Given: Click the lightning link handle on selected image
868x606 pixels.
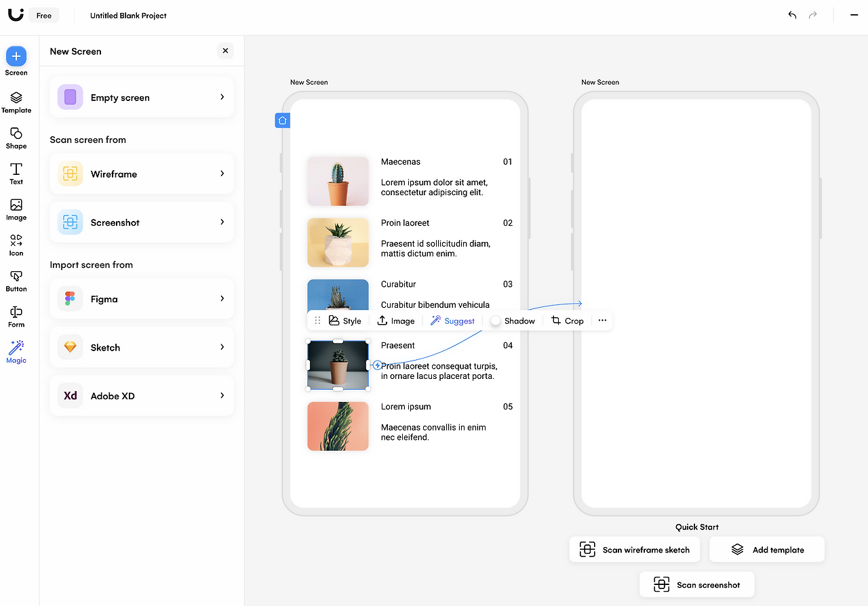Looking at the screenshot, I should (x=378, y=365).
